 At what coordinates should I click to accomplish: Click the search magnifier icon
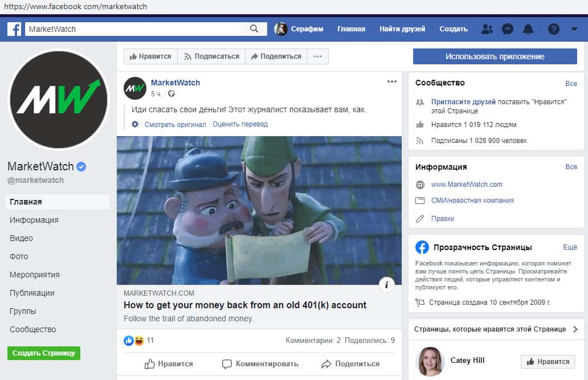pos(254,29)
